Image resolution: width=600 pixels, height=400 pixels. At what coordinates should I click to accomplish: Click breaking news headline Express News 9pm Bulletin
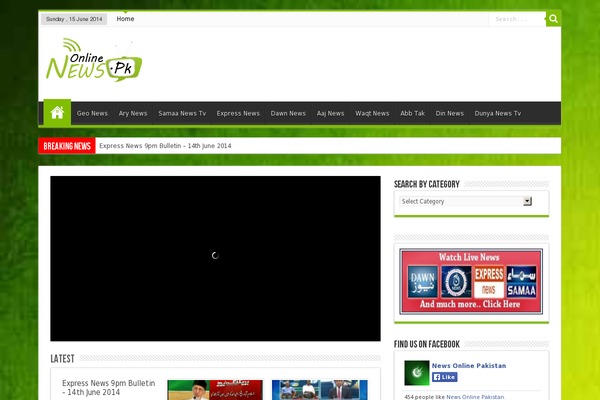point(165,146)
